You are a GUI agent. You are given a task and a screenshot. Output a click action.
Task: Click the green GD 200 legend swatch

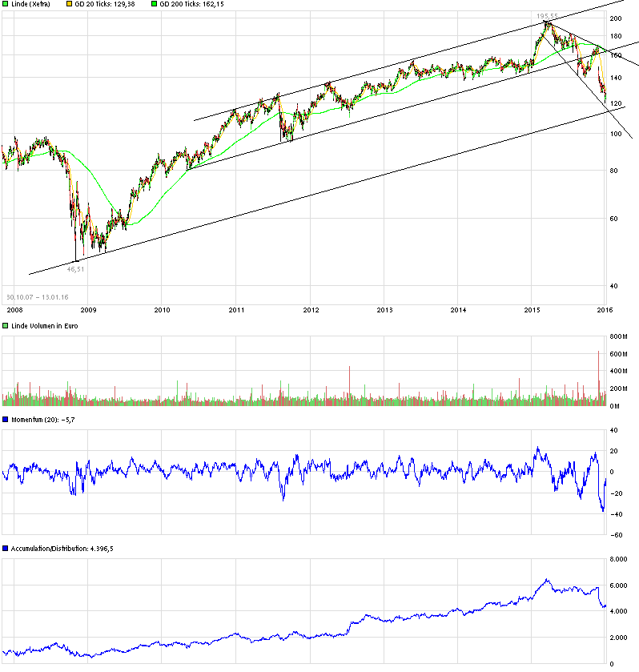pyautogui.click(x=155, y=4)
